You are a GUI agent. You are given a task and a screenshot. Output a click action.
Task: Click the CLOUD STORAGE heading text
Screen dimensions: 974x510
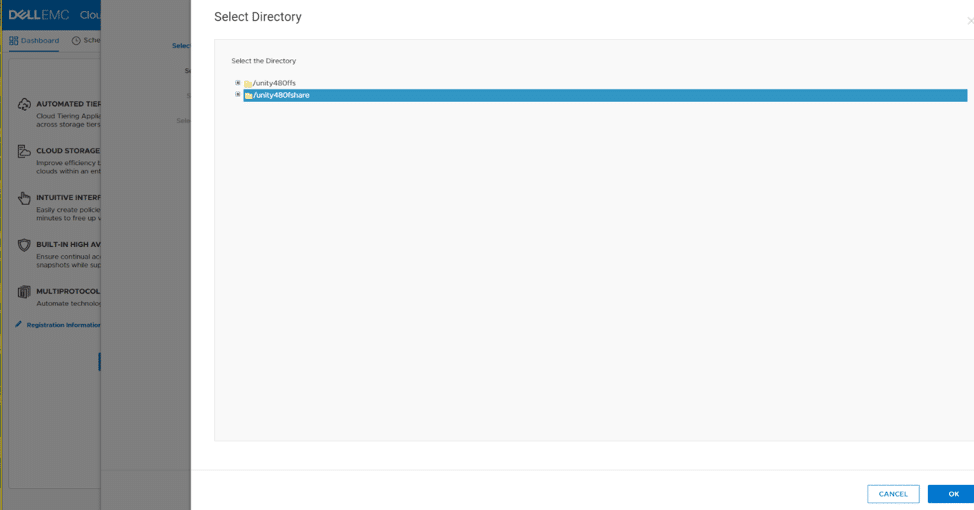pyautogui.click(x=68, y=150)
